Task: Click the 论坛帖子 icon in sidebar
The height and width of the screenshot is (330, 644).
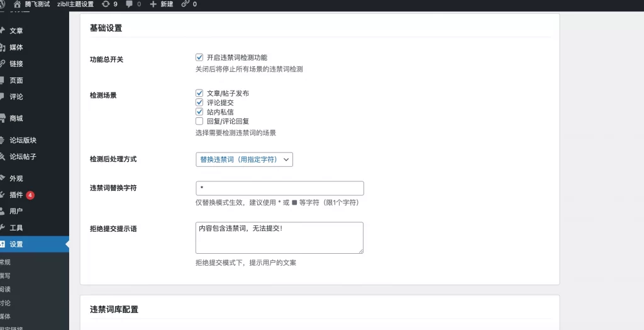Action: (x=3, y=156)
